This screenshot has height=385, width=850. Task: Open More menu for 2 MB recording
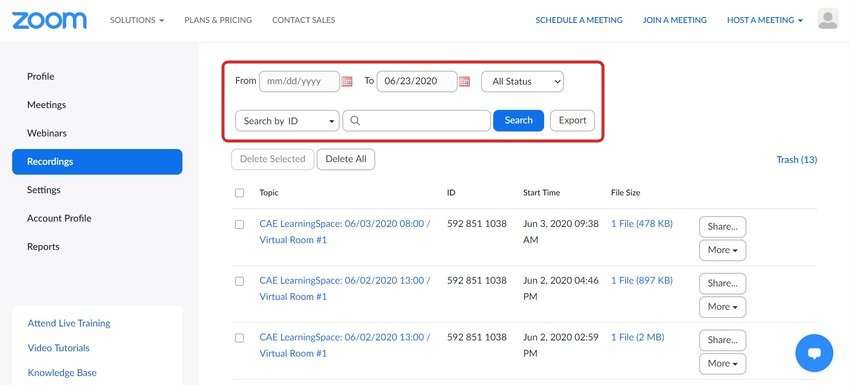(722, 363)
